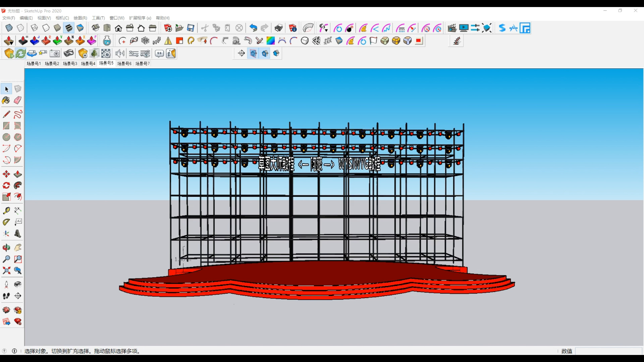
Task: Choose the Tape Measure tool
Action: click(6, 210)
